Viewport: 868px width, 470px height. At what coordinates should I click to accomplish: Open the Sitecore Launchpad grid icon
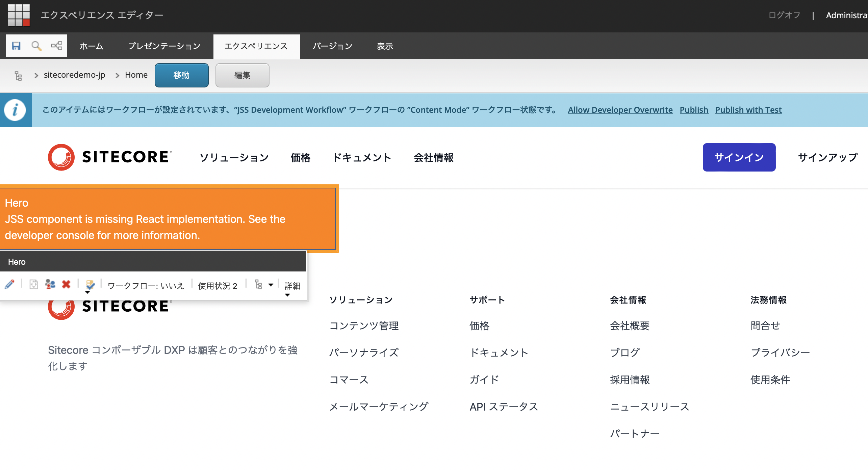coord(19,15)
